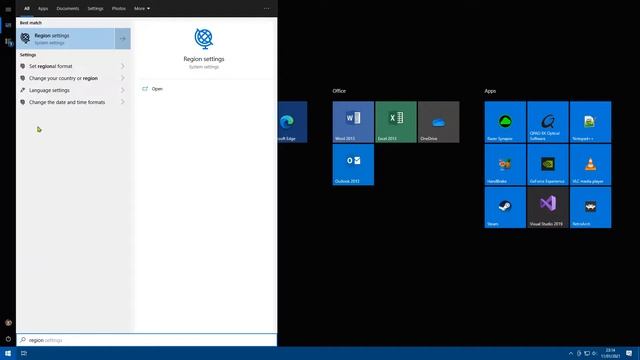Expand chevron for Change your country or region
This screenshot has height=360, width=640.
[x=123, y=78]
